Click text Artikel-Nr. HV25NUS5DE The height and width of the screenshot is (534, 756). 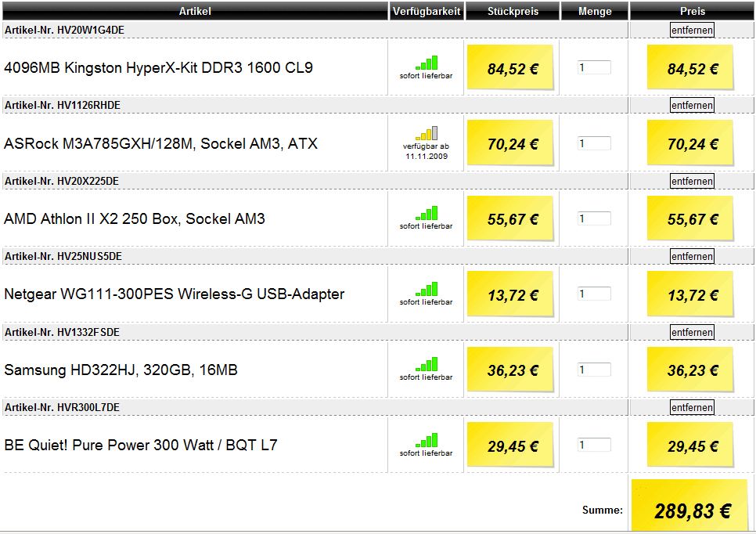(63, 256)
